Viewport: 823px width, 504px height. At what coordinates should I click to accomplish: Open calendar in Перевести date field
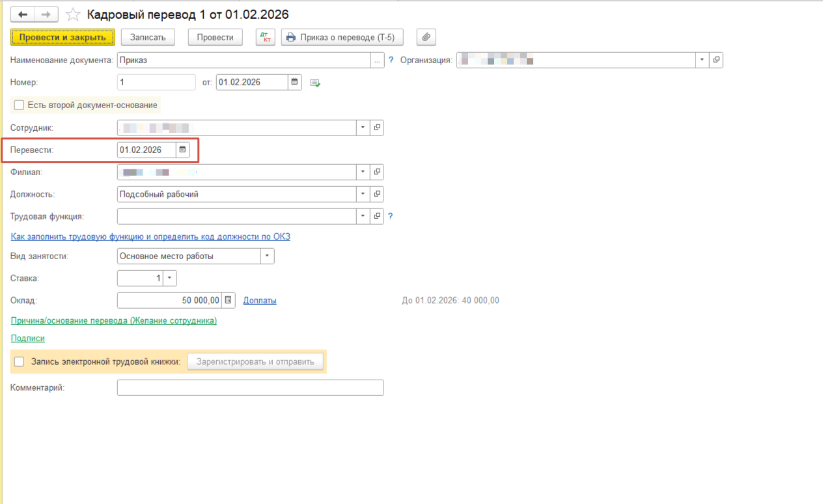pos(182,150)
